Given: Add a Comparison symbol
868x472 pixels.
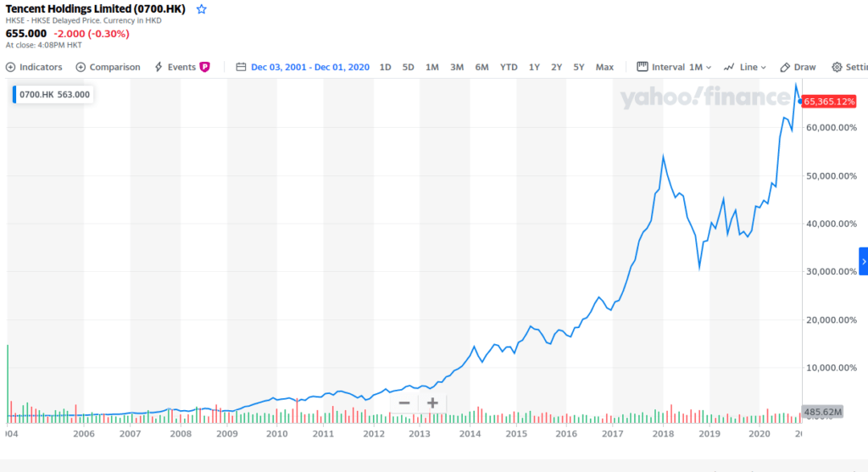Looking at the screenshot, I should (x=108, y=67).
